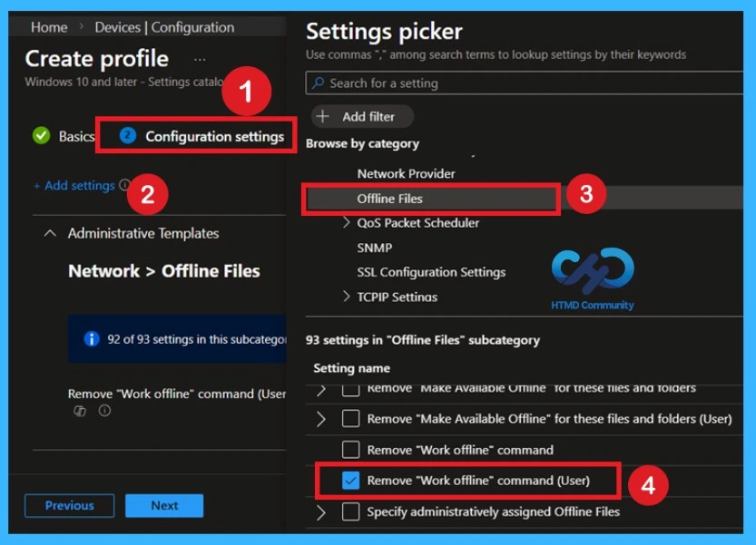Viewport: 756px width, 545px height.
Task: Click the copy icon under Remove Work offline command
Action: pyautogui.click(x=80, y=411)
